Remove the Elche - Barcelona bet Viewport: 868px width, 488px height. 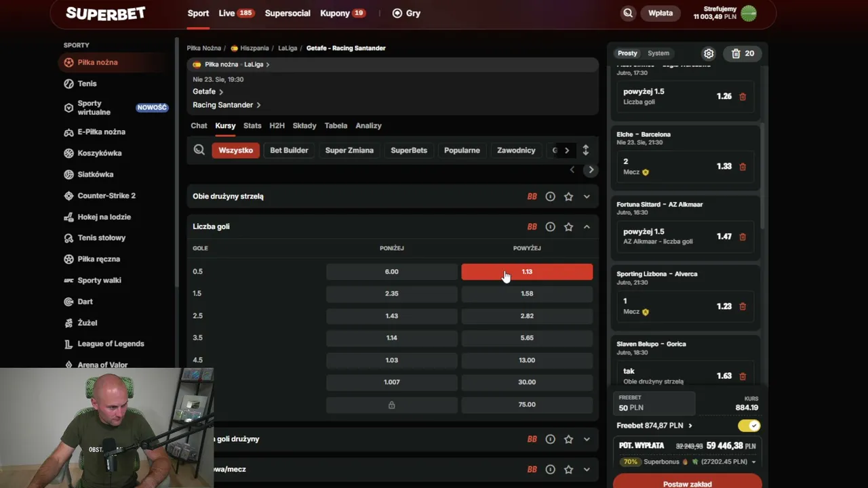[x=743, y=167]
